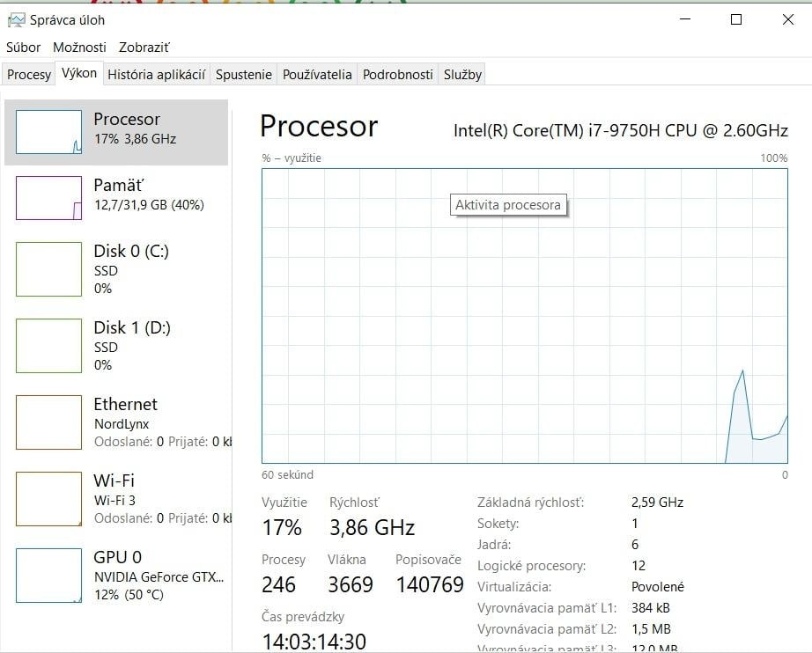
Task: Switch to the Procesy tab
Action: (28, 74)
